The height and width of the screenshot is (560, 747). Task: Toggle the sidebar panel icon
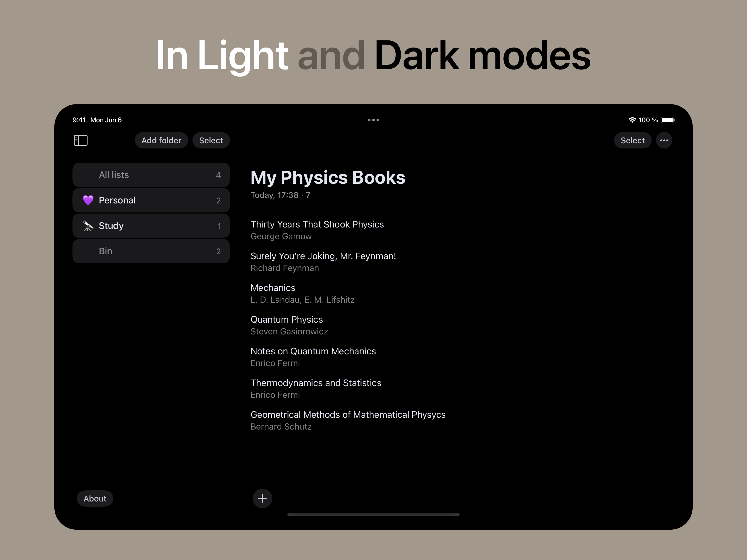80,141
